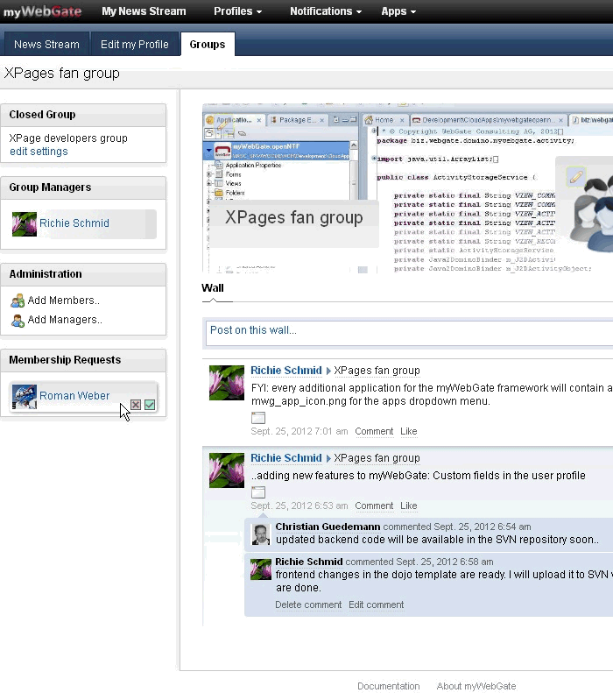The image size is (613, 700).
Task: Click the attachment icon on the 7:01 am post
Action: (257, 418)
